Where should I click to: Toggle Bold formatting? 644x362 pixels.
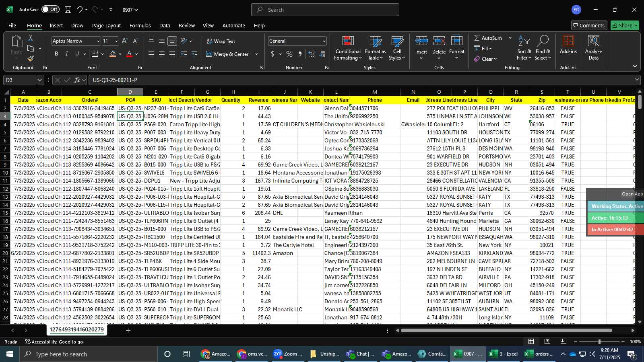(x=56, y=54)
